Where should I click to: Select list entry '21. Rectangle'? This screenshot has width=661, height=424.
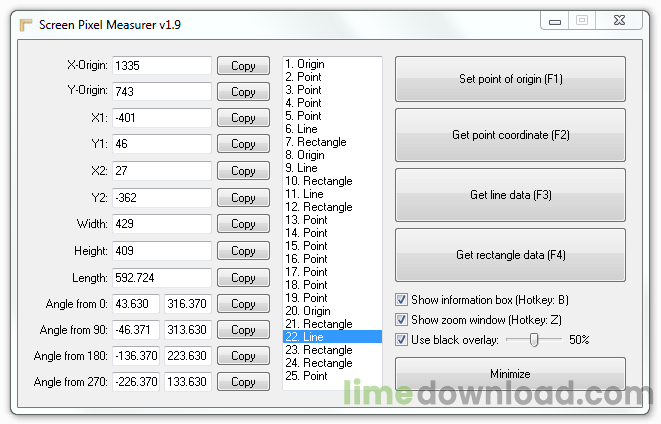tap(332, 324)
